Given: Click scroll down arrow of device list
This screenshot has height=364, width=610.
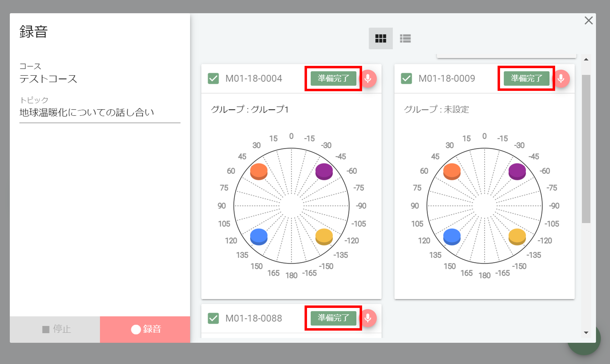Looking at the screenshot, I should tap(586, 333).
